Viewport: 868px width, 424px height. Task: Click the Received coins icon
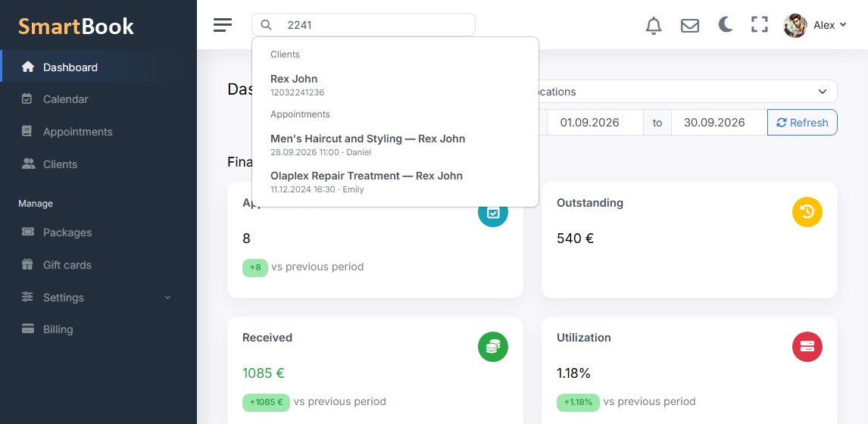click(x=492, y=347)
